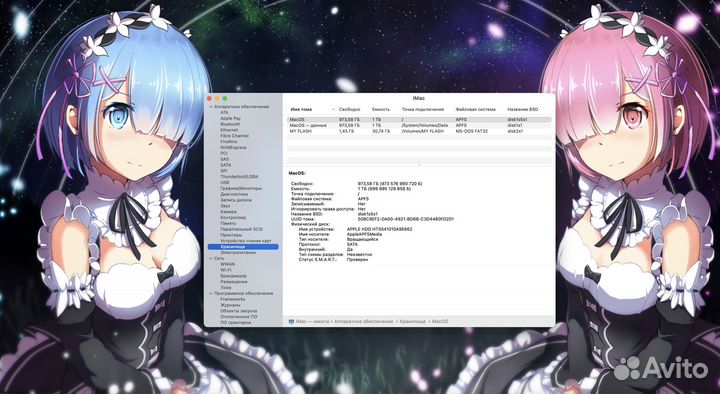Select Thunderbolt/USB4 in sidebar

pos(239,176)
